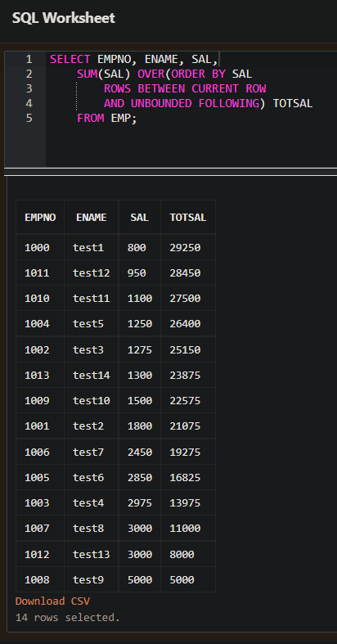Click line number 1 in editor gutter
Viewport: 337px width, 644px height.
(x=29, y=60)
